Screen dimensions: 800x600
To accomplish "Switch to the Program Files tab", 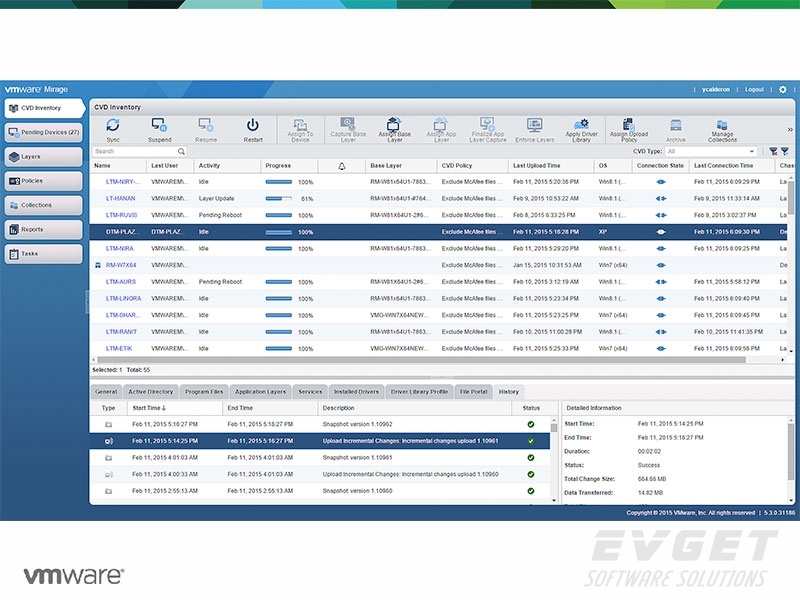I will click(204, 392).
